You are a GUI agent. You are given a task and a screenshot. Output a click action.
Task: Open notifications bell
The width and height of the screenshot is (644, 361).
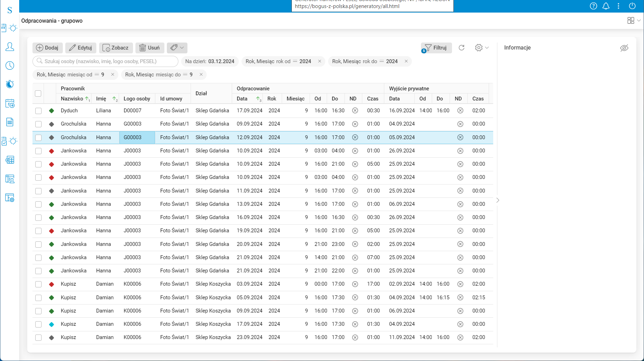click(606, 6)
